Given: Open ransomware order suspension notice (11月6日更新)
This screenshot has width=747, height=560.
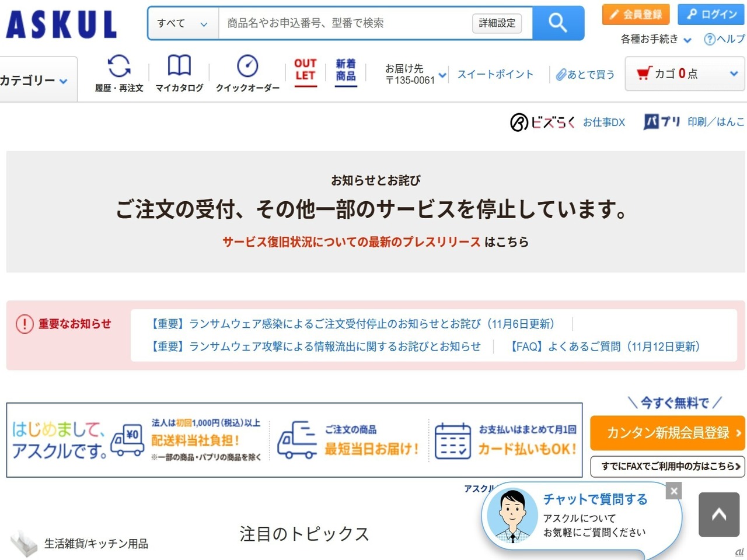Looking at the screenshot, I should 352,324.
